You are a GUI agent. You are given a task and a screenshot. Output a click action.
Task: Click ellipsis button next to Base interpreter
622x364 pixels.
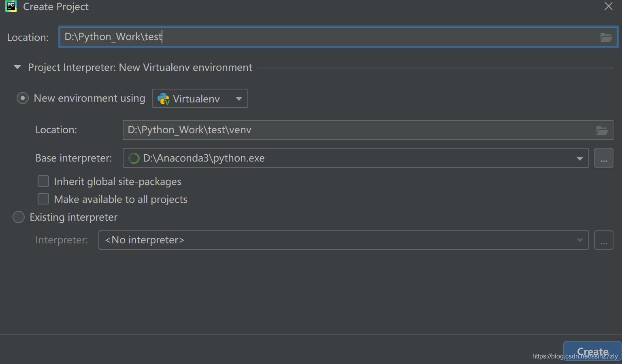pyautogui.click(x=604, y=158)
